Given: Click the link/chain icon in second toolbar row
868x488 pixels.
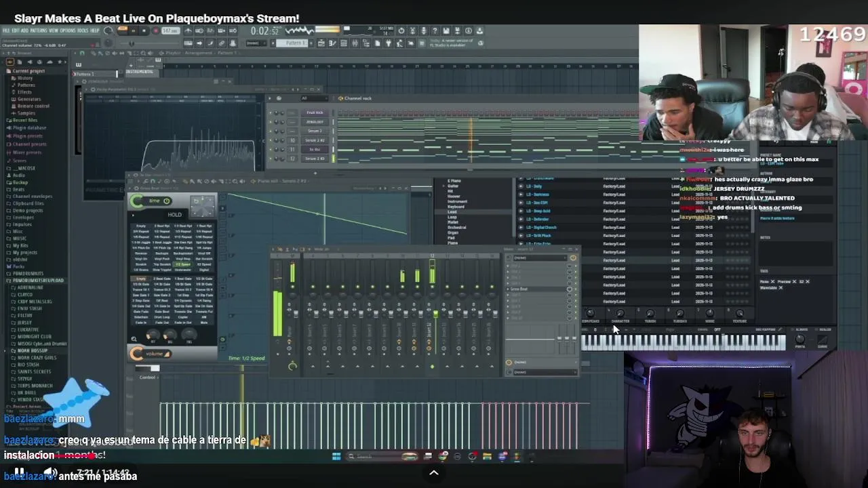Looking at the screenshot, I should click(221, 43).
